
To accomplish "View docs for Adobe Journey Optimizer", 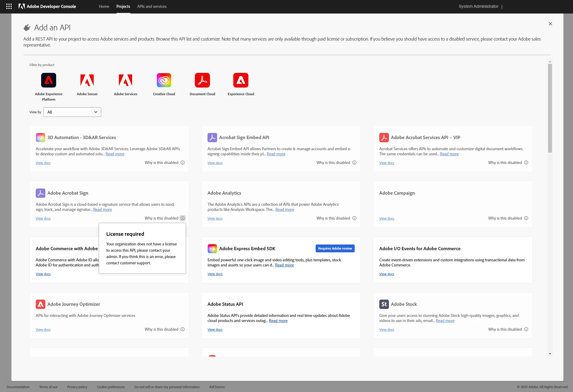I will point(43,330).
